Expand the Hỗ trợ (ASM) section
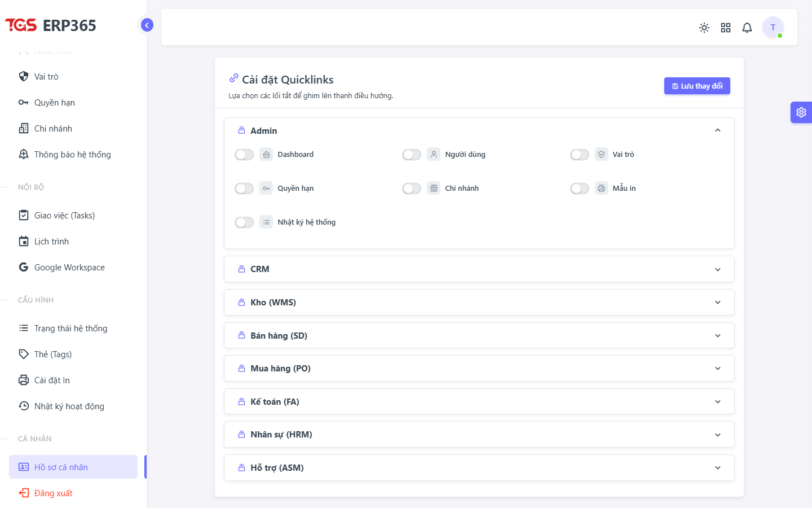This screenshot has width=812, height=508. (x=479, y=468)
